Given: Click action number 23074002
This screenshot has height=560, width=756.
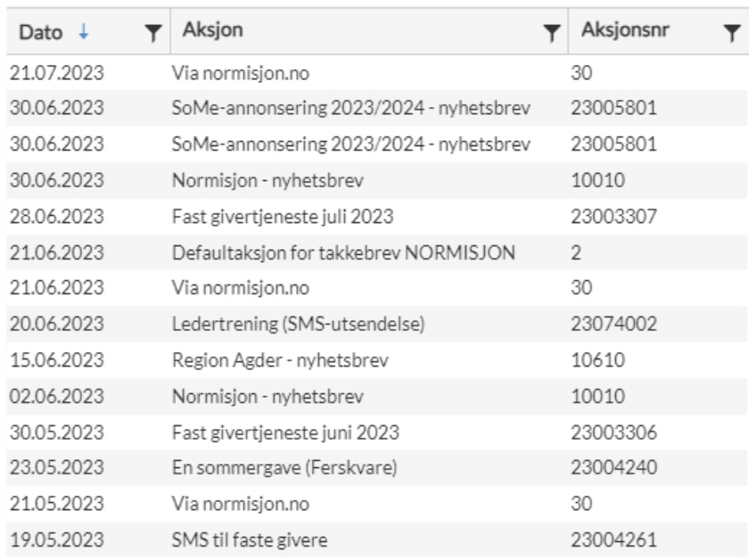Looking at the screenshot, I should click(613, 324).
